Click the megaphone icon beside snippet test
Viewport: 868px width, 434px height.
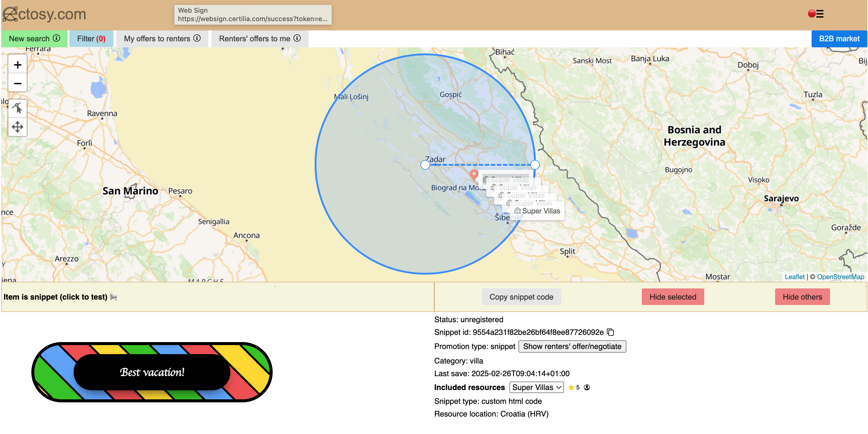pyautogui.click(x=114, y=297)
